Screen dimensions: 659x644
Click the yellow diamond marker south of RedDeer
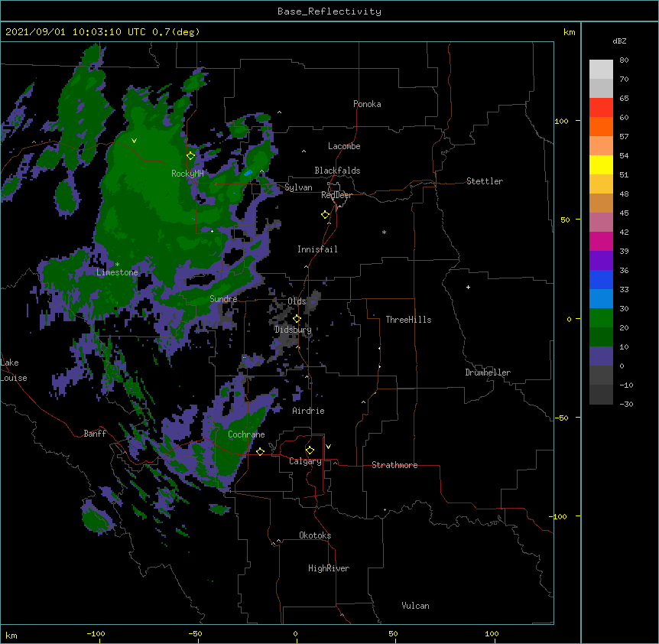tap(326, 215)
